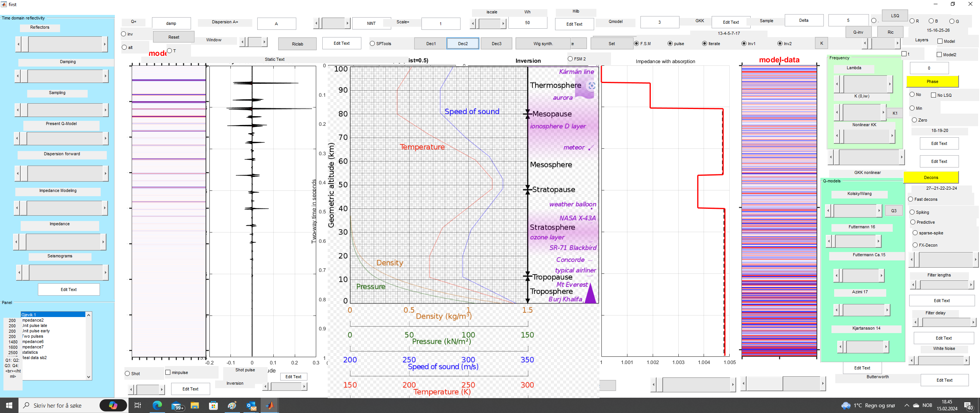Open Copilot from the taskbar
Viewport: 980px width, 413px height.
pos(113,405)
